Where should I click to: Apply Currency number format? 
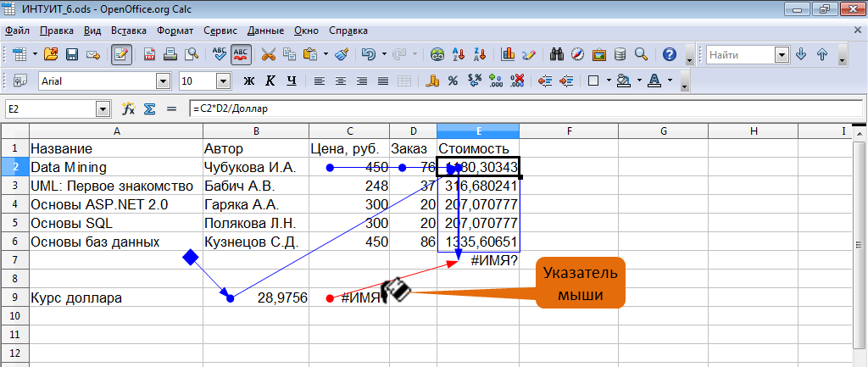[432, 81]
